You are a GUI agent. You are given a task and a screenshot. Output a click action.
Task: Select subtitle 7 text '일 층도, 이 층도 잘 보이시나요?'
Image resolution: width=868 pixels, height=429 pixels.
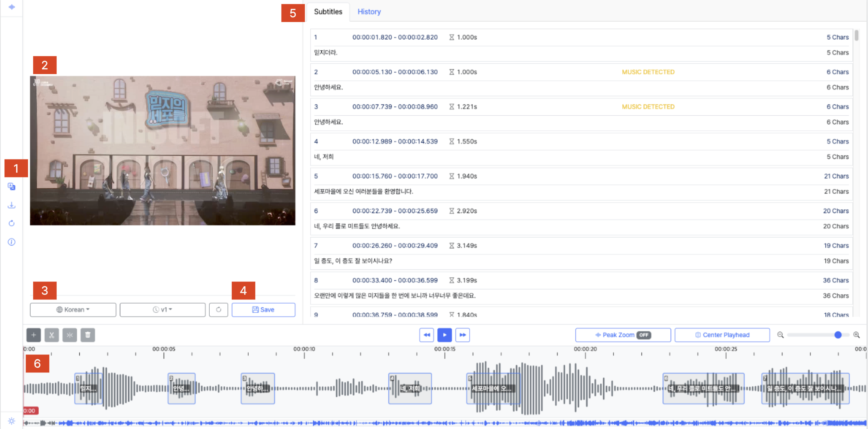pyautogui.click(x=353, y=261)
